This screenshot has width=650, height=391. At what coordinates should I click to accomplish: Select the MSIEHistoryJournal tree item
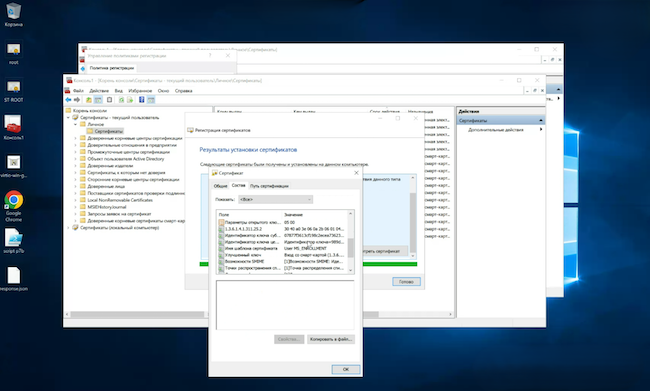[x=107, y=207]
